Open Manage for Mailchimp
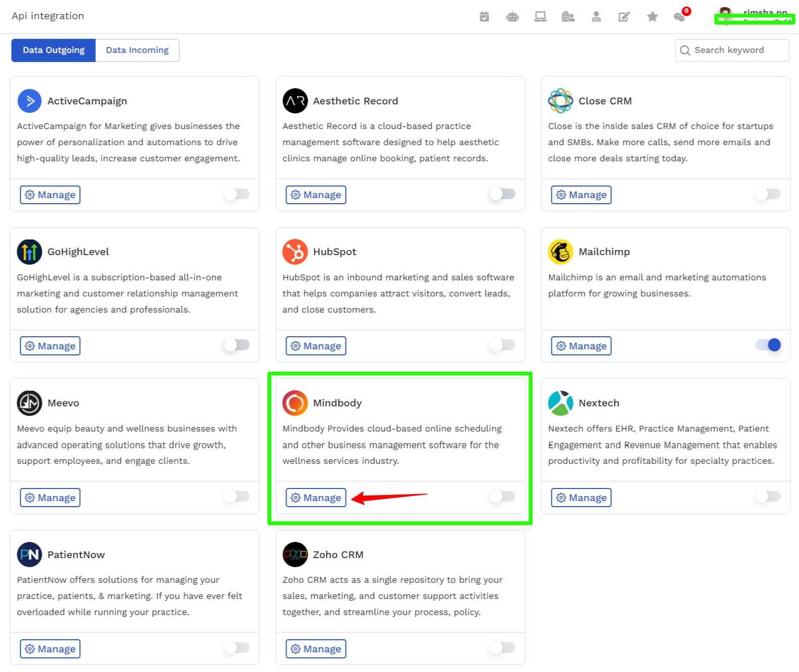The width and height of the screenshot is (799, 672). point(581,346)
